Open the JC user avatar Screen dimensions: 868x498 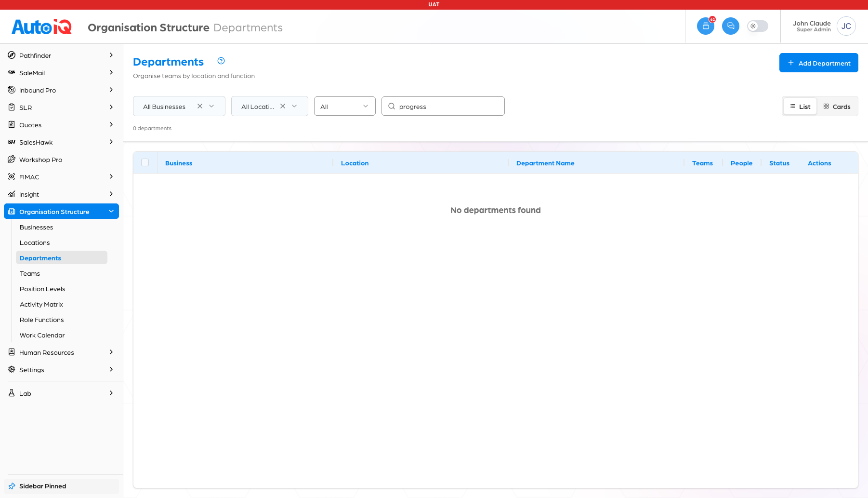pyautogui.click(x=846, y=26)
